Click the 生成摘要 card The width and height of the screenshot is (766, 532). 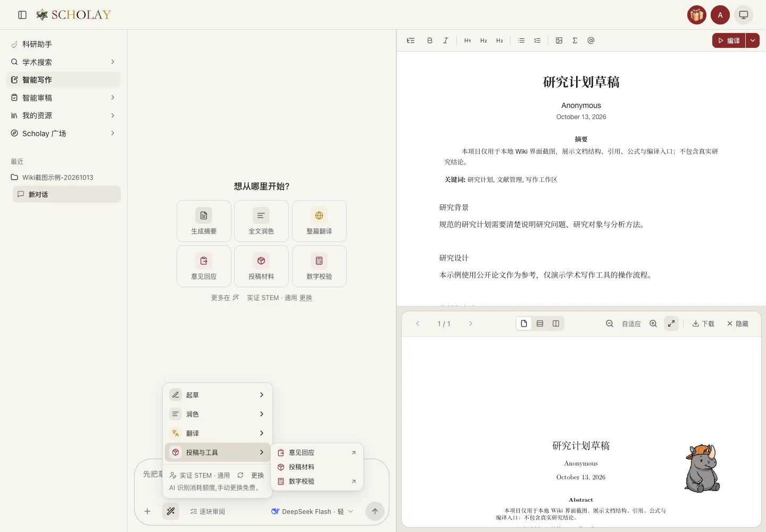(x=204, y=221)
